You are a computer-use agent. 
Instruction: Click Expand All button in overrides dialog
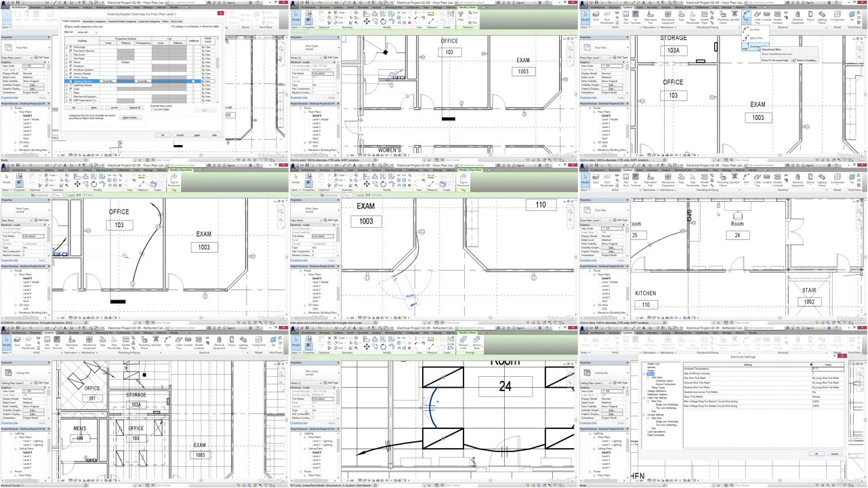pos(135,108)
